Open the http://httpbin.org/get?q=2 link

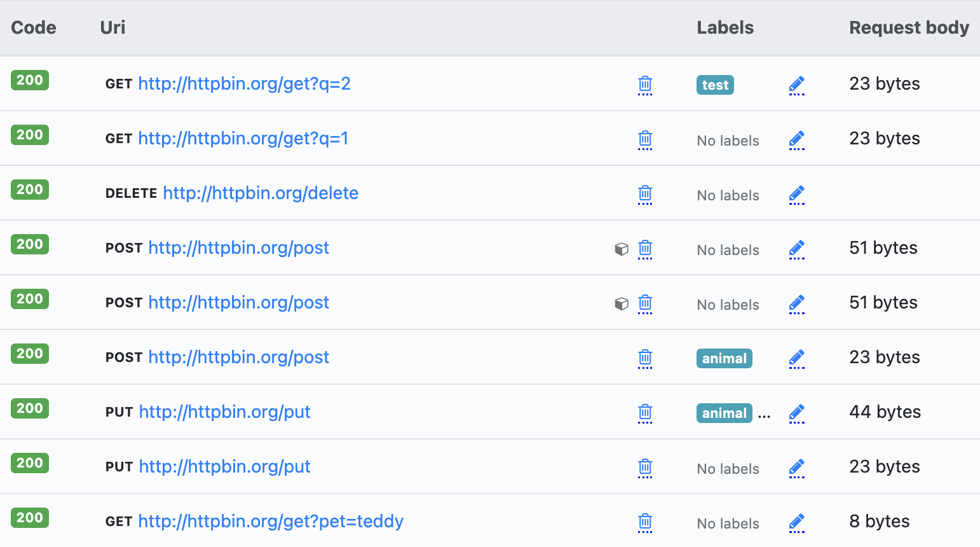pos(244,84)
